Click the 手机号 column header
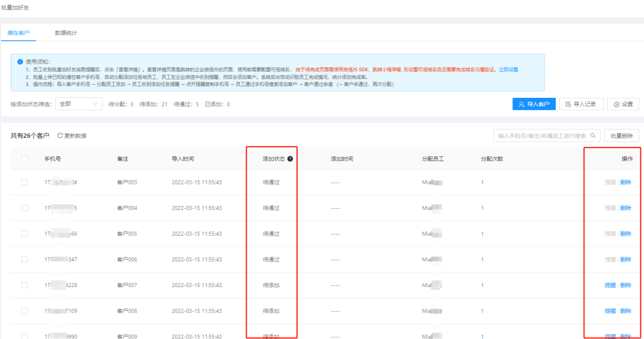The image size is (644, 339). point(52,159)
